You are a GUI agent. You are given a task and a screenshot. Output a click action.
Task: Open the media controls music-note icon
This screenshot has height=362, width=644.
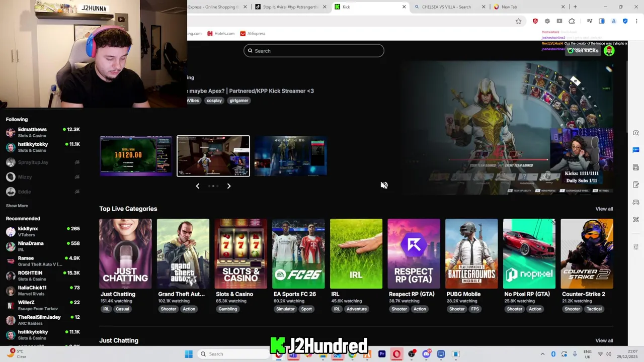pos(589,21)
